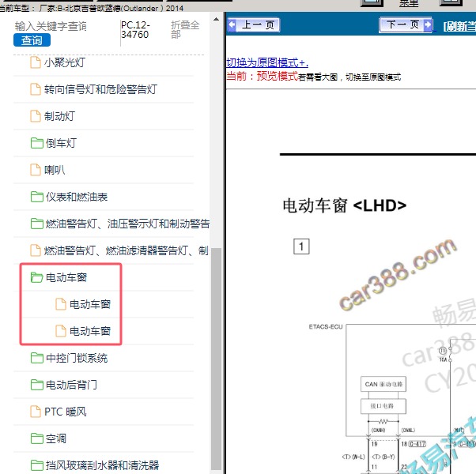Image resolution: width=476 pixels, height=474 pixels.
Task: Click the keyword search field 输入关键字查询
Action: click(x=51, y=26)
